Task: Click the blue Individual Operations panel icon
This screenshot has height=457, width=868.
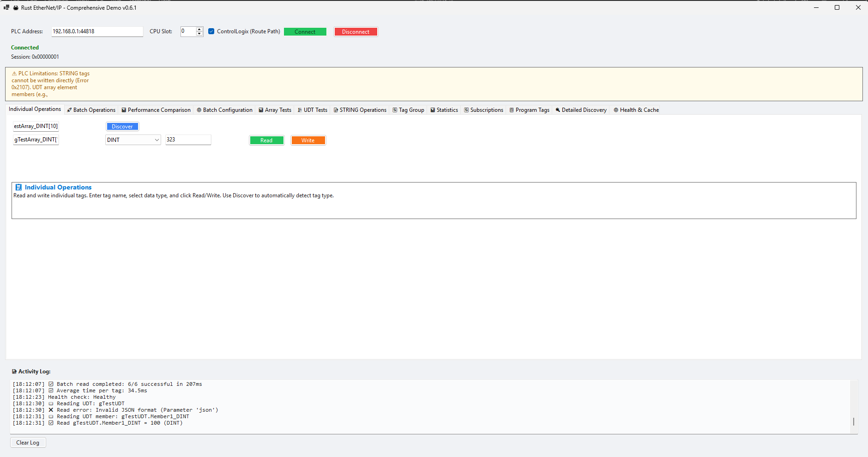Action: [18, 187]
